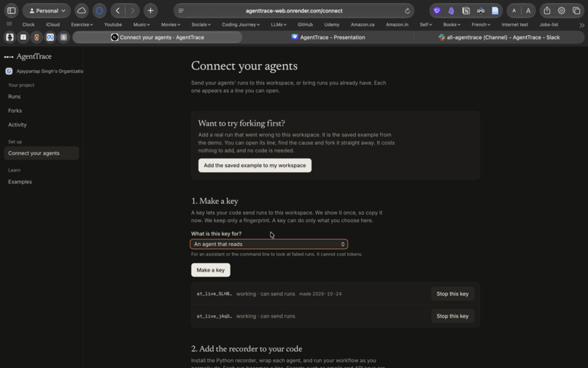This screenshot has width=588, height=368.
Task: Open the settings gear icon in toolbar
Action: point(562,10)
